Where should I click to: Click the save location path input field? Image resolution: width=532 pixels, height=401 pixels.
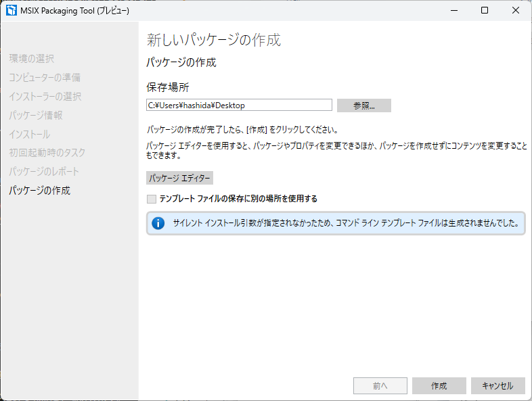[x=239, y=105]
